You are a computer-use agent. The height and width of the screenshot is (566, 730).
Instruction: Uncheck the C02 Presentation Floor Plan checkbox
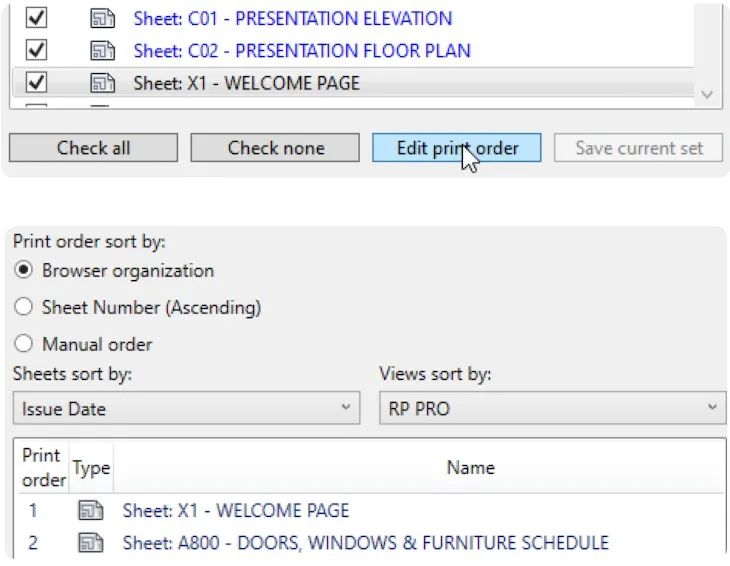point(36,50)
